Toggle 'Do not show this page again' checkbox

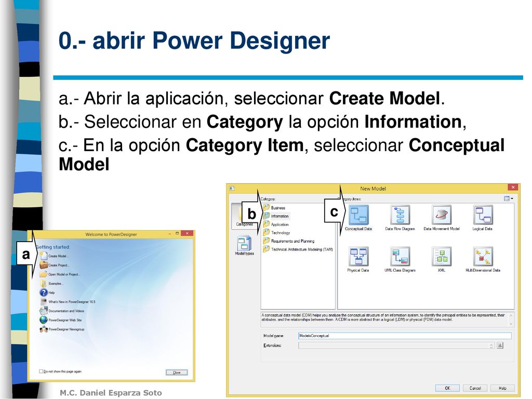(x=41, y=371)
